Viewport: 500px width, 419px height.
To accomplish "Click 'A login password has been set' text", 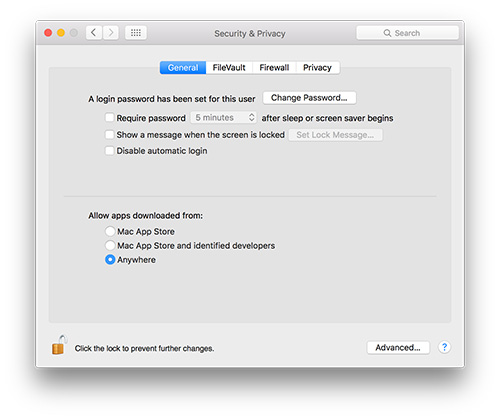I will pyautogui.click(x=172, y=99).
